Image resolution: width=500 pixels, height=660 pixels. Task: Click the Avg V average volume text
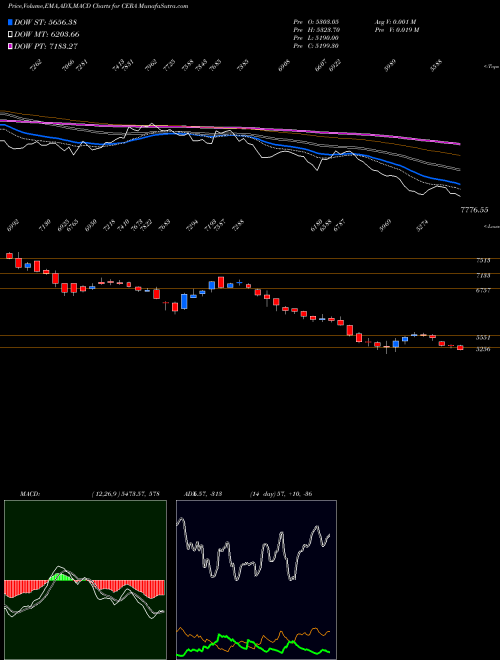pyautogui.click(x=395, y=21)
